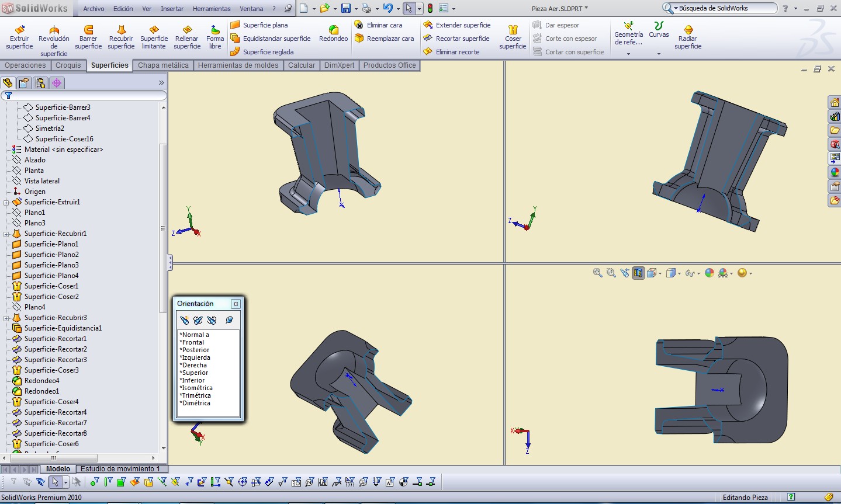Switch to Estudio de movimiento 1 tab
This screenshot has height=504, width=841.
coord(120,469)
